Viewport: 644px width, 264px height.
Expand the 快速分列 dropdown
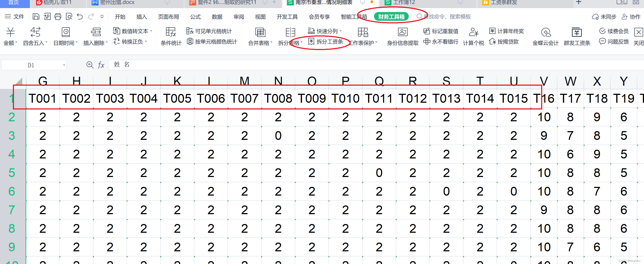[341, 31]
